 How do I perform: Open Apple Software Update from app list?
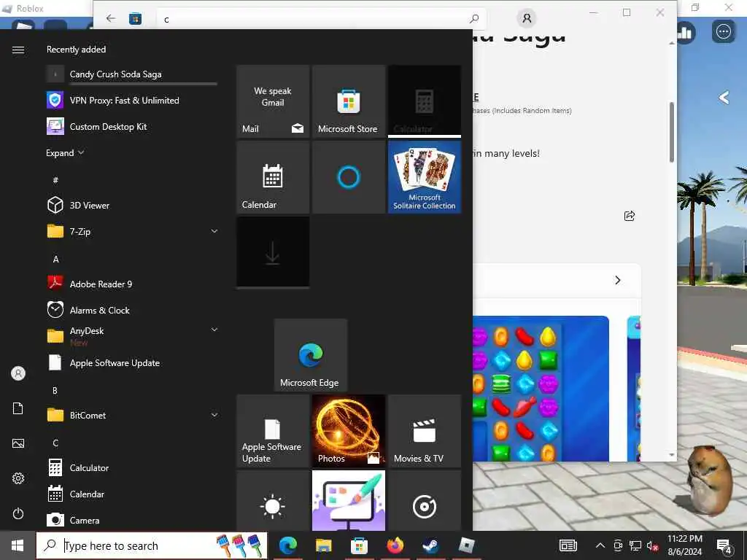(x=132, y=363)
